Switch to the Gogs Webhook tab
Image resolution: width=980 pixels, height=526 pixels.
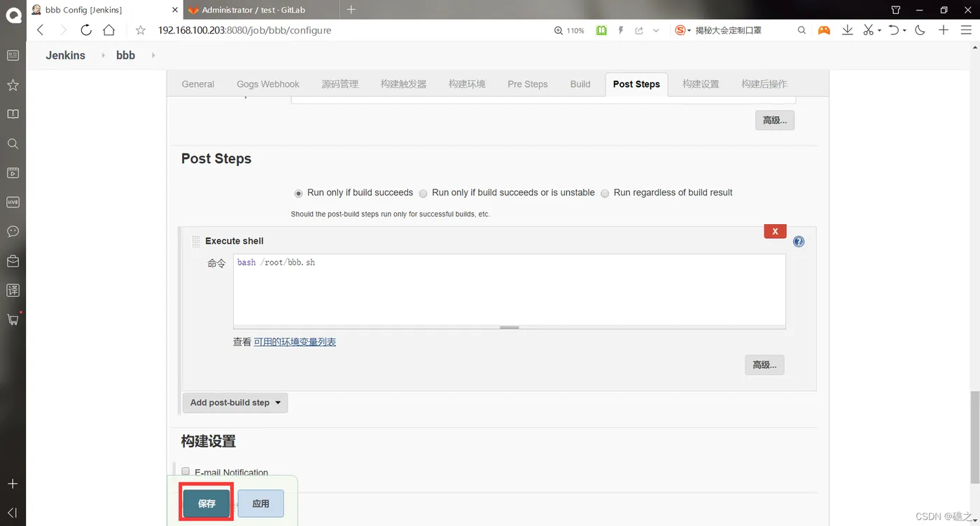click(x=268, y=84)
